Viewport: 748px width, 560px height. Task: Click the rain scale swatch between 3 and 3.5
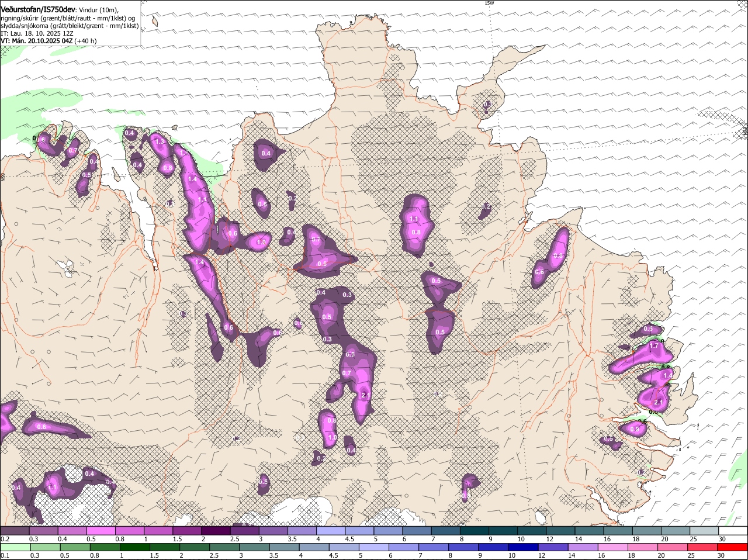pos(254,548)
